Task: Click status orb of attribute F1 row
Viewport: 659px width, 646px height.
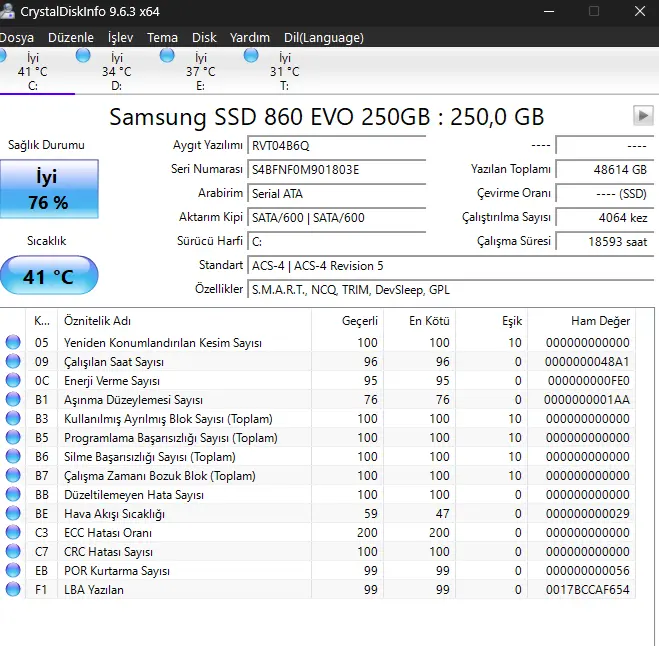Action: point(13,589)
